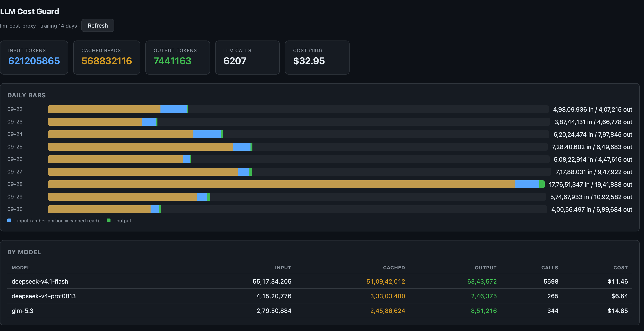Click the 09-25 daily bar
Screen dimensions: 644x331
click(x=297, y=147)
